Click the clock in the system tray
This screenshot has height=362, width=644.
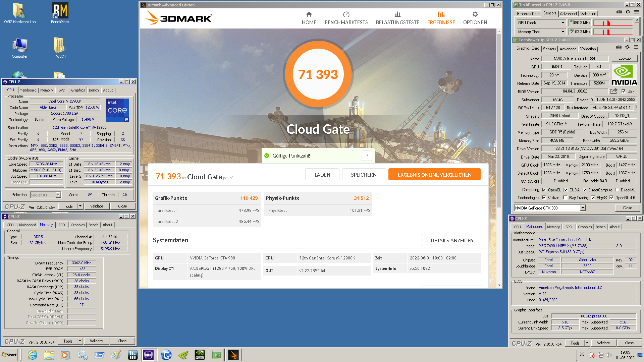[625, 355]
